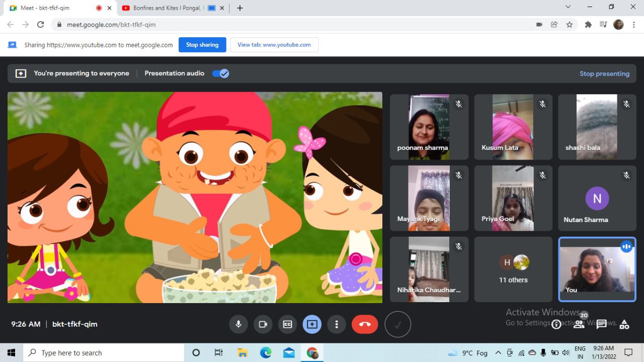Select Mayank Tyagi video tile
The image size is (644, 362).
(x=429, y=198)
